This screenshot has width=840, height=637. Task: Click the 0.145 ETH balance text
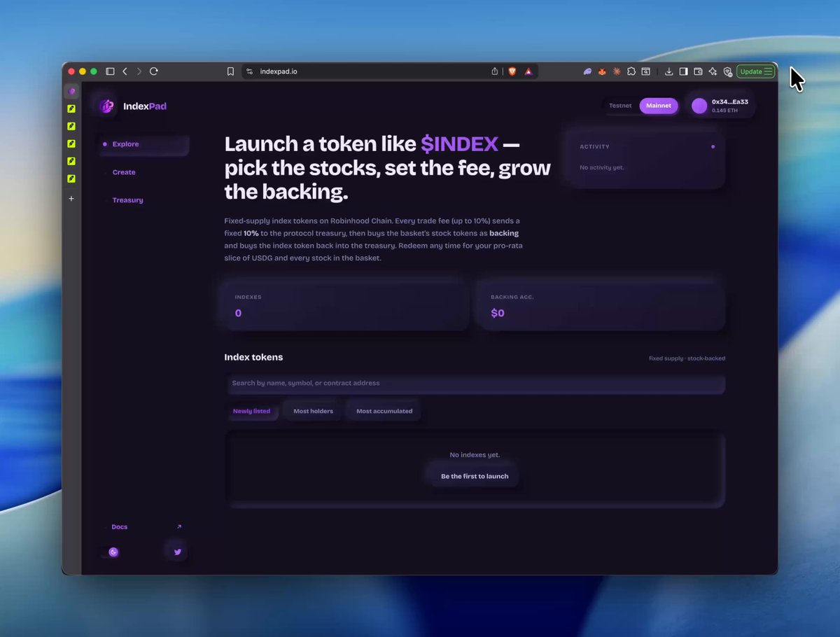[723, 111]
